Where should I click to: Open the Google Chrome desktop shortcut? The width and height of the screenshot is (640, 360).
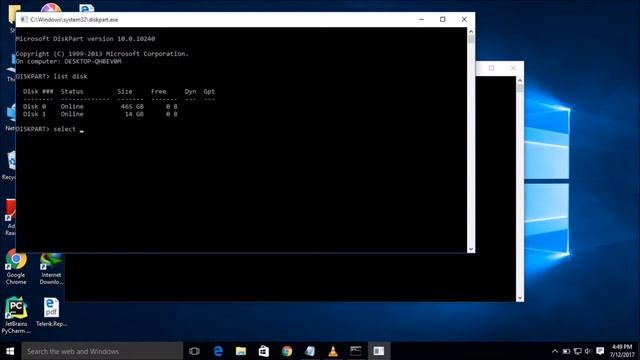click(16, 267)
